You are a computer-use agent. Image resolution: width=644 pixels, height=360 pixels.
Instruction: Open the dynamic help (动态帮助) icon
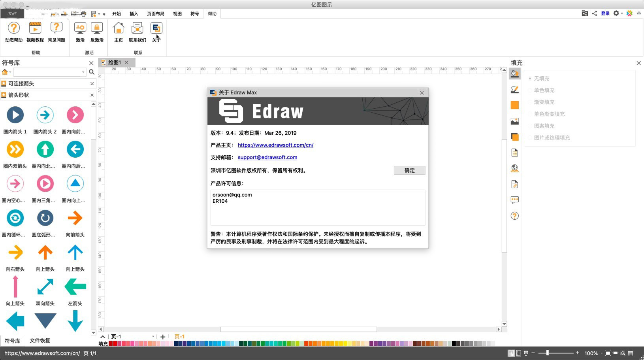pyautogui.click(x=14, y=28)
